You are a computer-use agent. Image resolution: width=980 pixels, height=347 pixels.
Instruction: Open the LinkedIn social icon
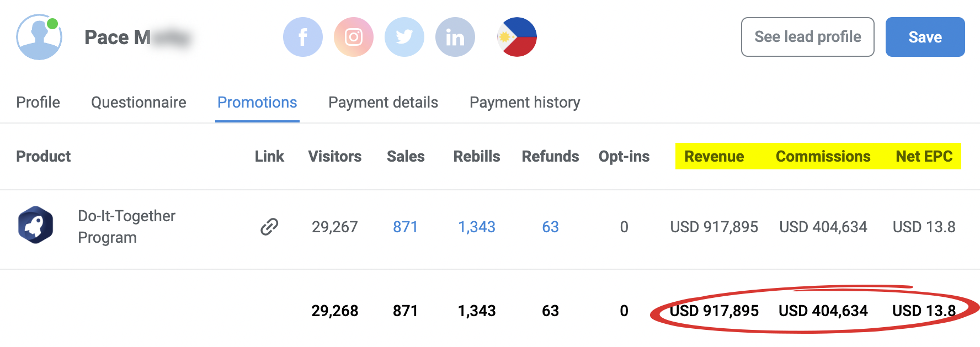coord(455,37)
